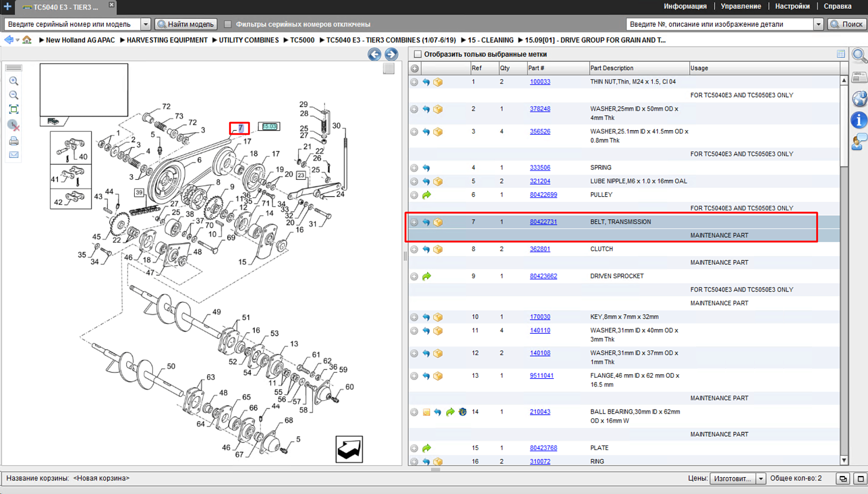Screen dimensions: 868x494
Task: Open part number link 80422731
Action: [x=543, y=222]
